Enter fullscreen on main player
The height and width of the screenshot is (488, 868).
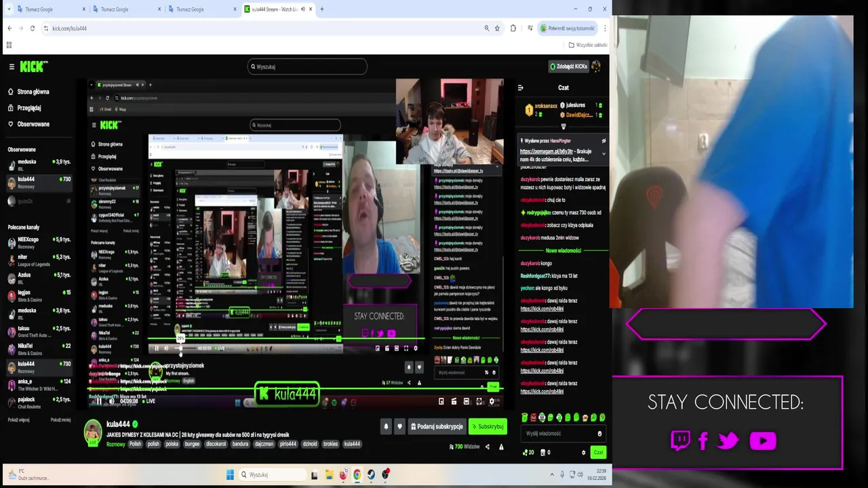[479, 401]
